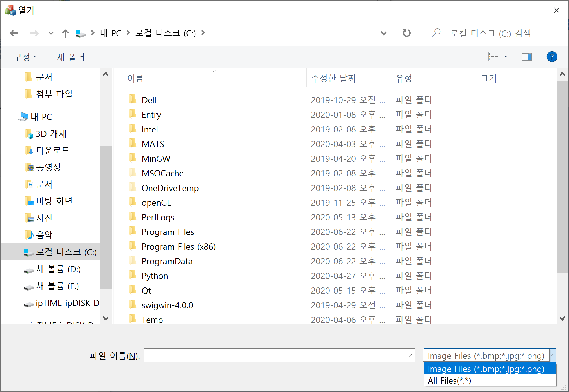Expand the address bar history dropdown

point(383,33)
